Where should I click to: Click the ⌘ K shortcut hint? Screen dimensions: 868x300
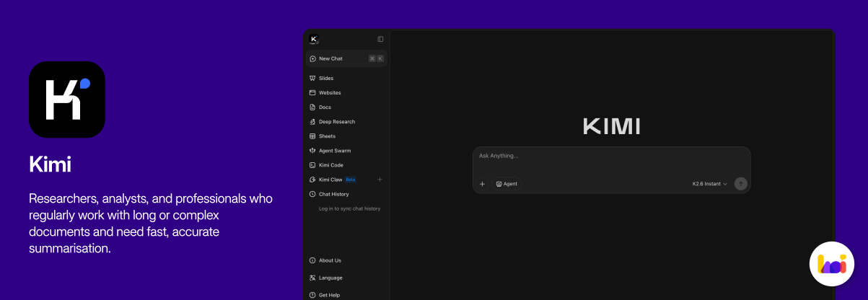376,58
